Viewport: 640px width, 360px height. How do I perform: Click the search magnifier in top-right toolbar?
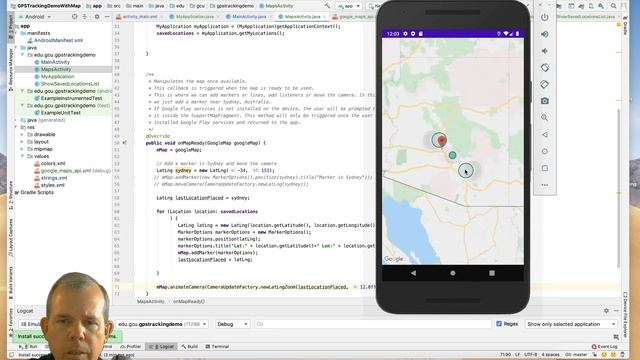613,6
